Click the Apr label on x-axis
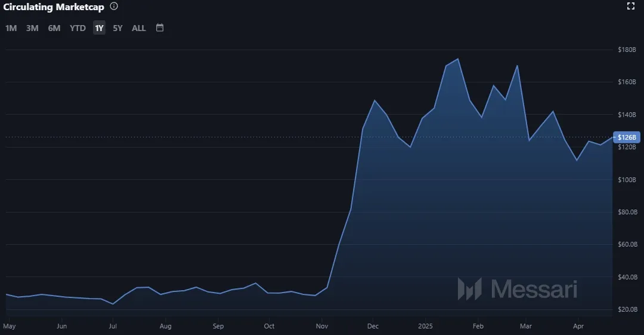 click(578, 326)
